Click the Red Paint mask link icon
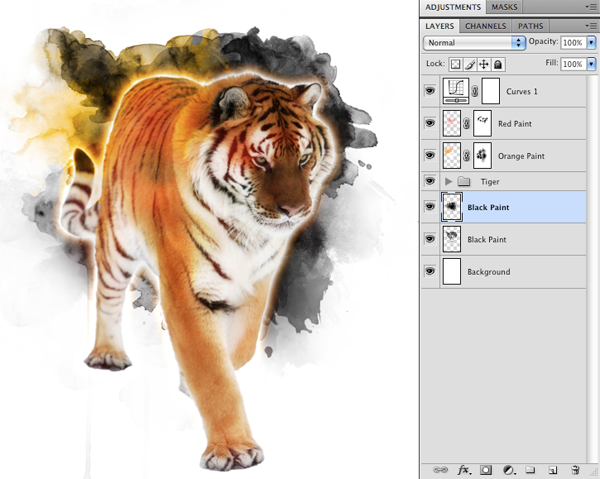The height and width of the screenshot is (479, 600). 466,124
